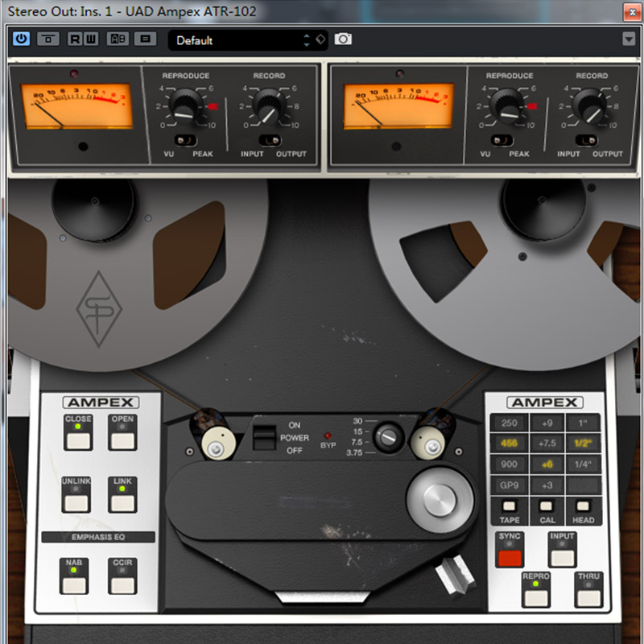
Task: Select 1/2" head width
Action: (x=583, y=444)
